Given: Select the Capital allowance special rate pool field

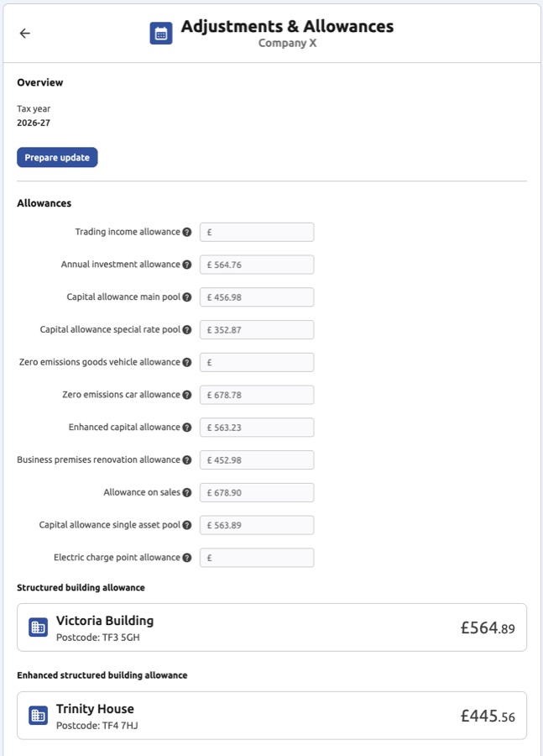Looking at the screenshot, I should coord(256,329).
